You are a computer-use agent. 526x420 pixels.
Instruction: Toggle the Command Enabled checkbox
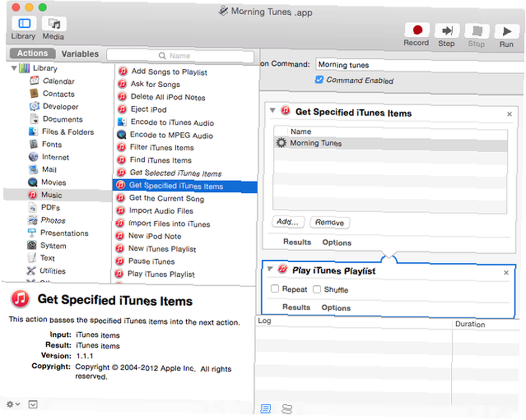click(x=319, y=79)
